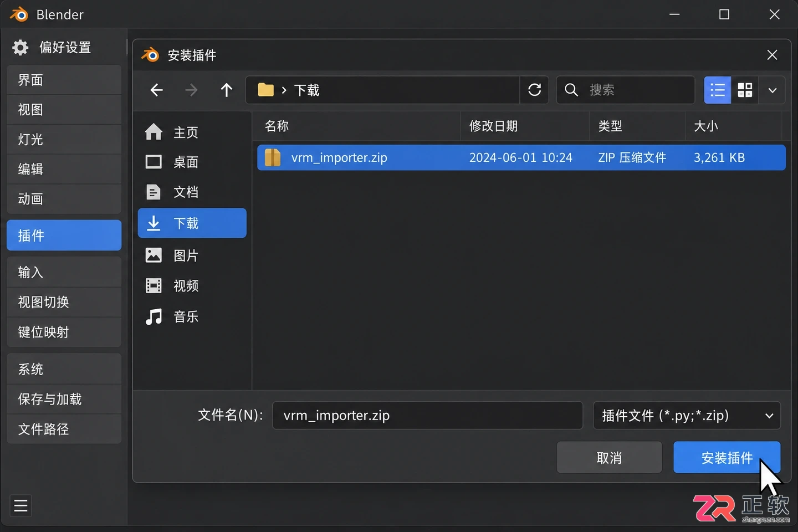Click the 搜索 search field
Screen dimensions: 798x532
[626, 90]
